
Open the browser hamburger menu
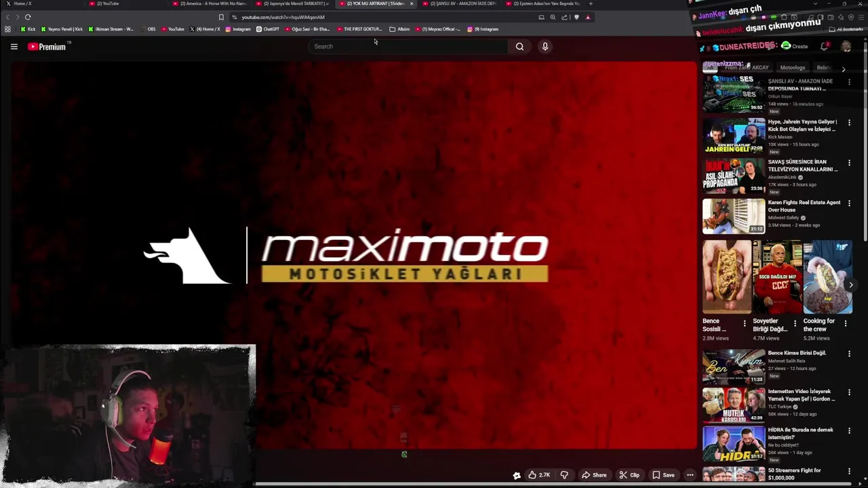(861, 17)
